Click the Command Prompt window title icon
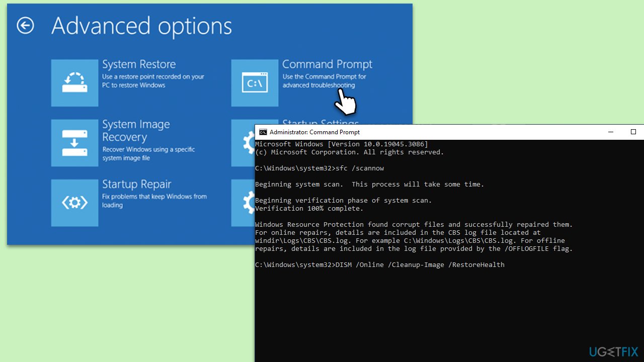This screenshot has width=644, height=362. point(263,132)
